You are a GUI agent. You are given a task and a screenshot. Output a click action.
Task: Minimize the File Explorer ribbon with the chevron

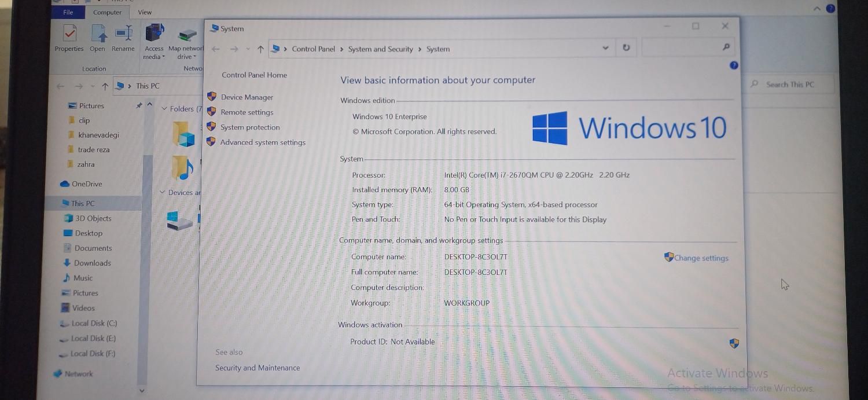[817, 8]
